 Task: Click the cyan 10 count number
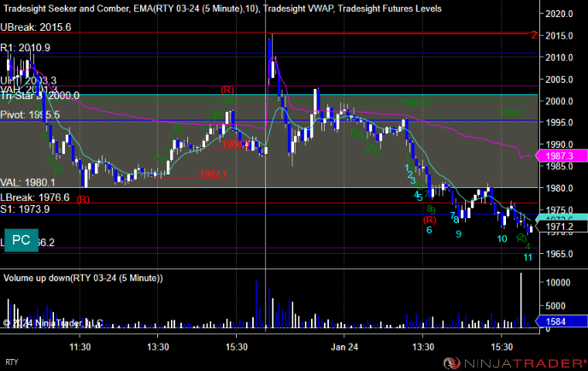[x=502, y=238]
